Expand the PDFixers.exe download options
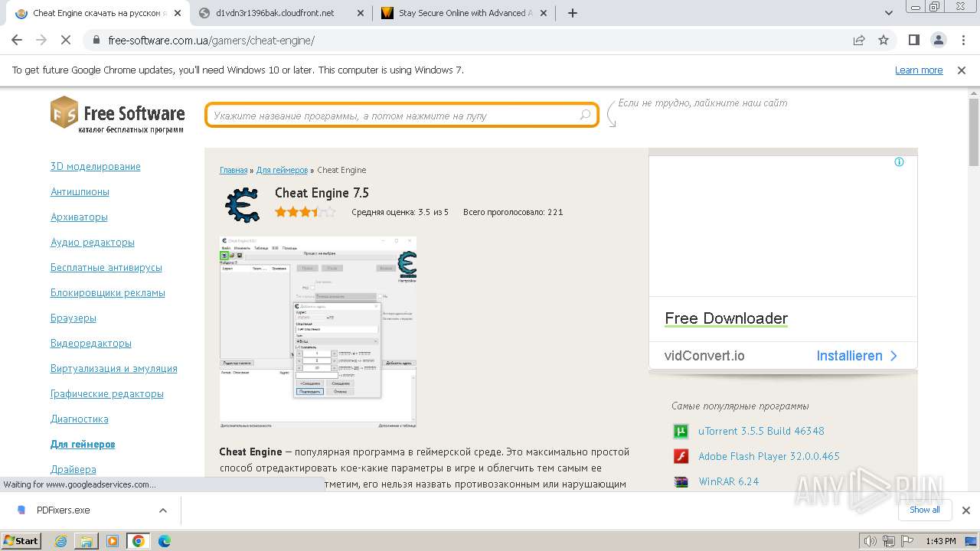This screenshot has width=980, height=551. pos(162,510)
